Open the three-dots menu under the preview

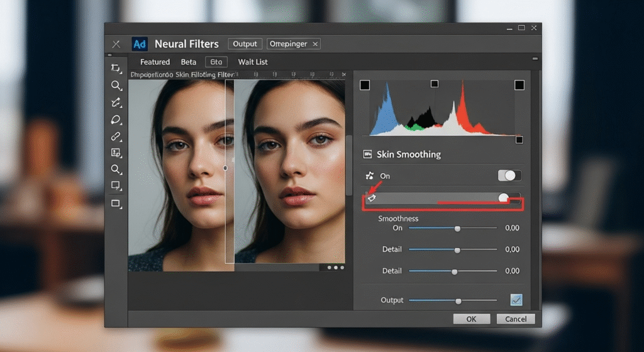pyautogui.click(x=336, y=268)
